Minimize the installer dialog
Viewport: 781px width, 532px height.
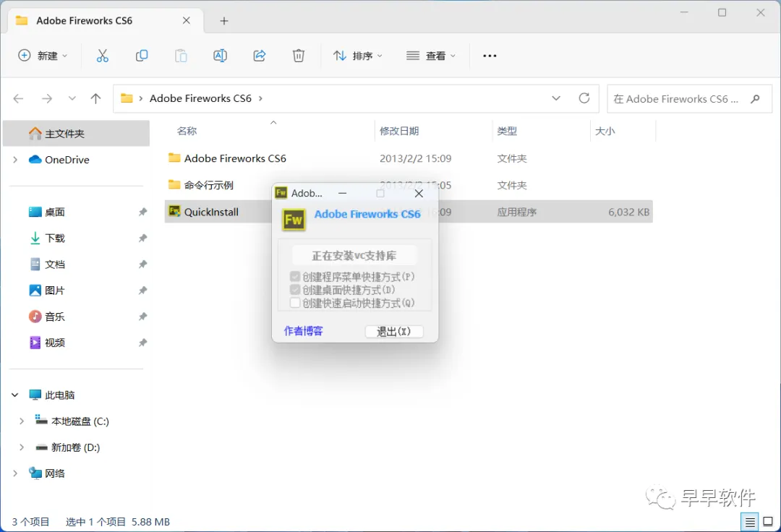pos(343,193)
